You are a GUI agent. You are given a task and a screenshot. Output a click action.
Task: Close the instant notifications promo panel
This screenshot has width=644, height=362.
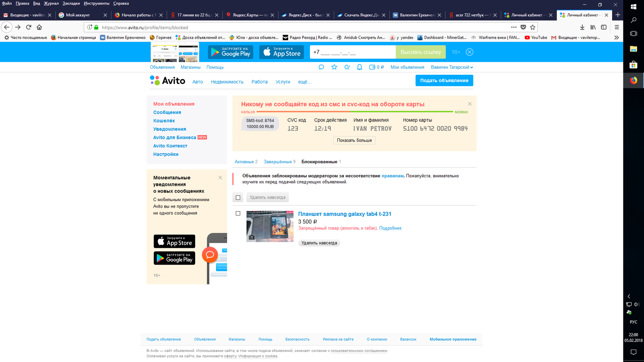[220, 177]
